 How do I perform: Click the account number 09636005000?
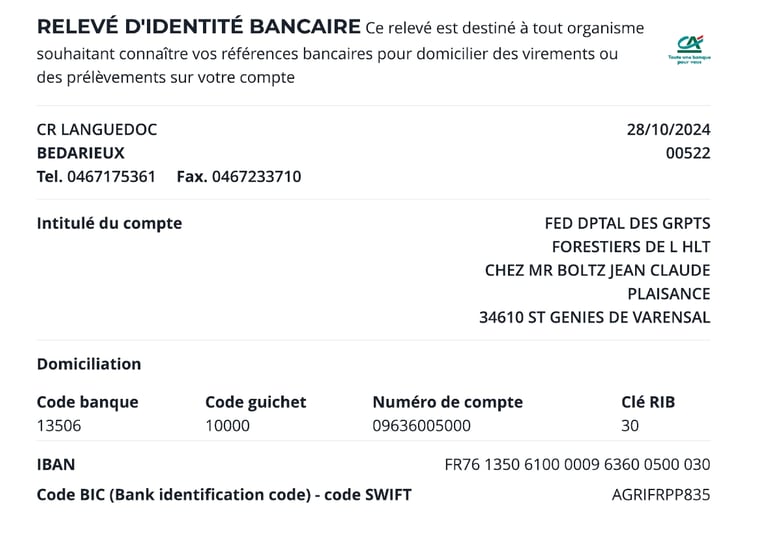(x=422, y=426)
